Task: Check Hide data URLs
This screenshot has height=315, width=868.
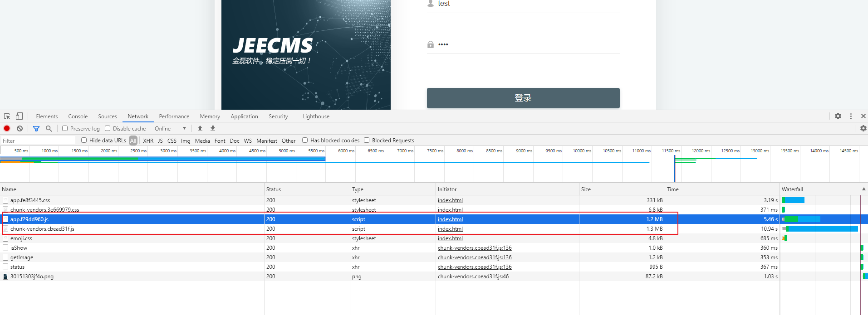Action: (x=84, y=141)
